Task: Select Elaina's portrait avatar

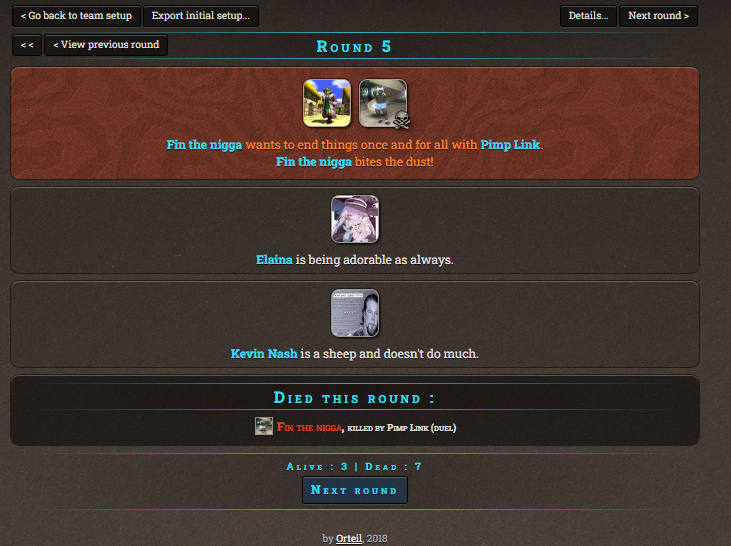Action: [x=355, y=219]
